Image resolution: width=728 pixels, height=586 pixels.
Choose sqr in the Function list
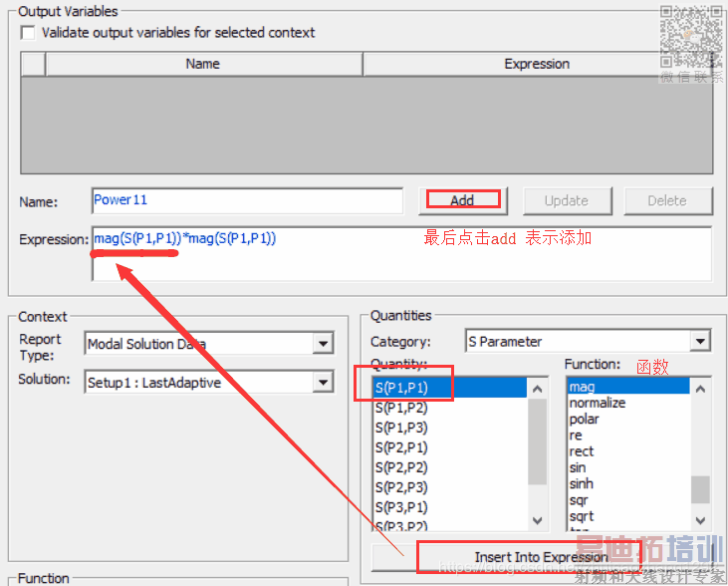pos(628,500)
